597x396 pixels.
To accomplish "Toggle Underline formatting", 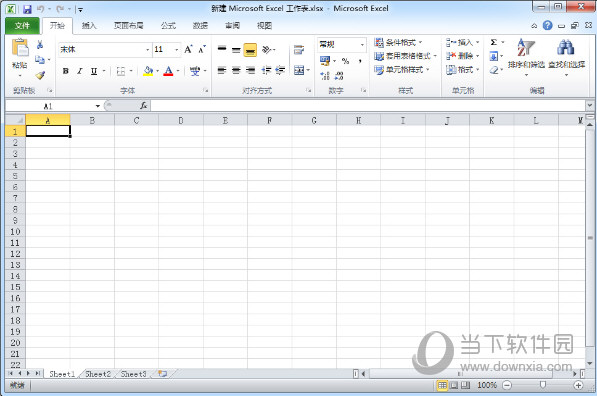I will coord(94,71).
